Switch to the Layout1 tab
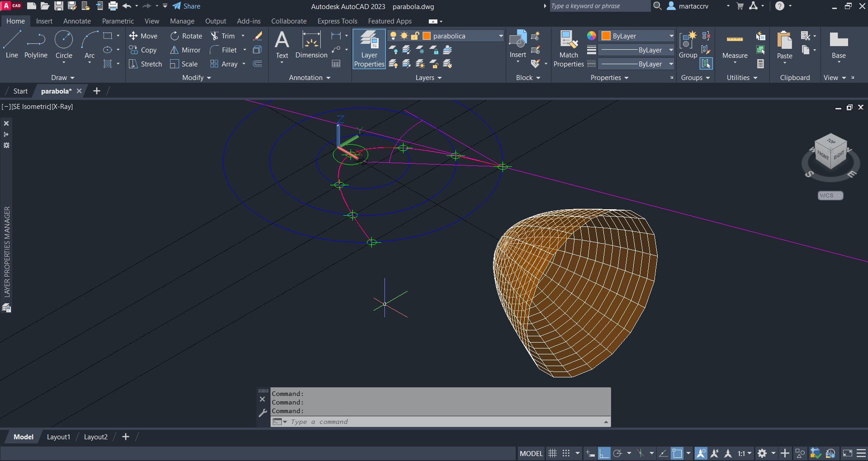Screen dimensions: 868x461 [x=58, y=437]
